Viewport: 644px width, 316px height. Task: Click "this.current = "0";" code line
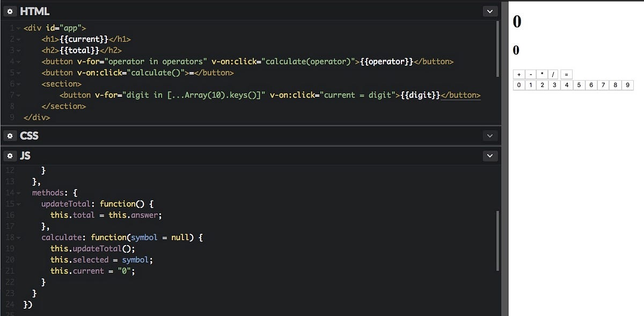point(93,271)
